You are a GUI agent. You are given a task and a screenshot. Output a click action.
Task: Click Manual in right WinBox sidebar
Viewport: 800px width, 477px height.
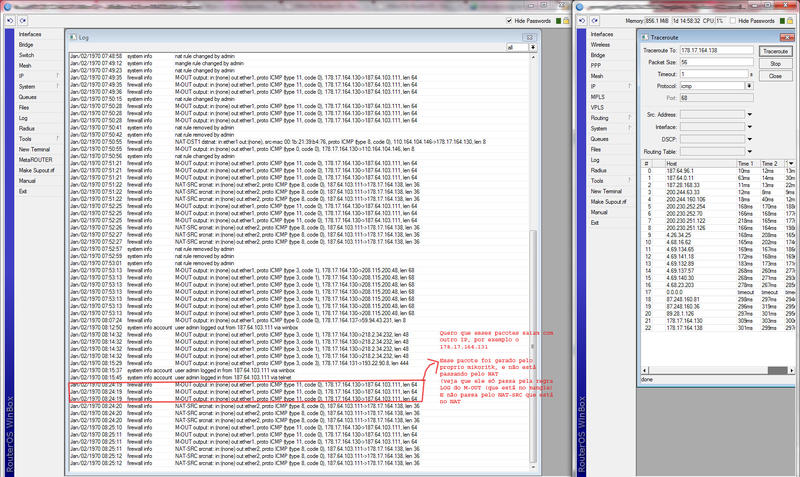pos(599,212)
